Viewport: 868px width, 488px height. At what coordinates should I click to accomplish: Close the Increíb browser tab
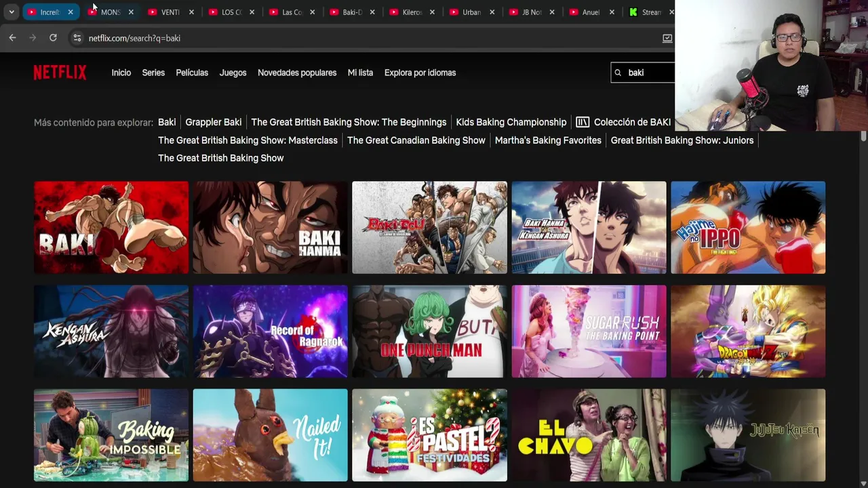point(71,12)
